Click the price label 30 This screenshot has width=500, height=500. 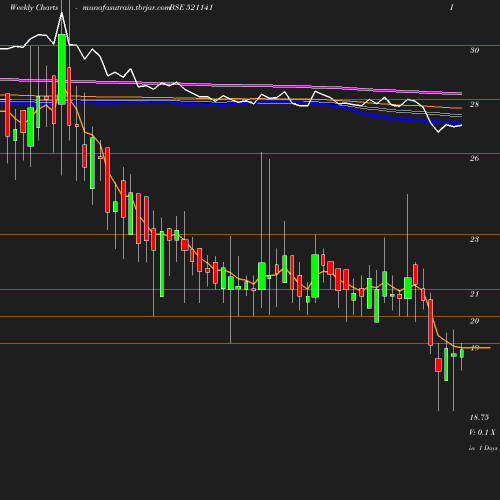point(474,50)
